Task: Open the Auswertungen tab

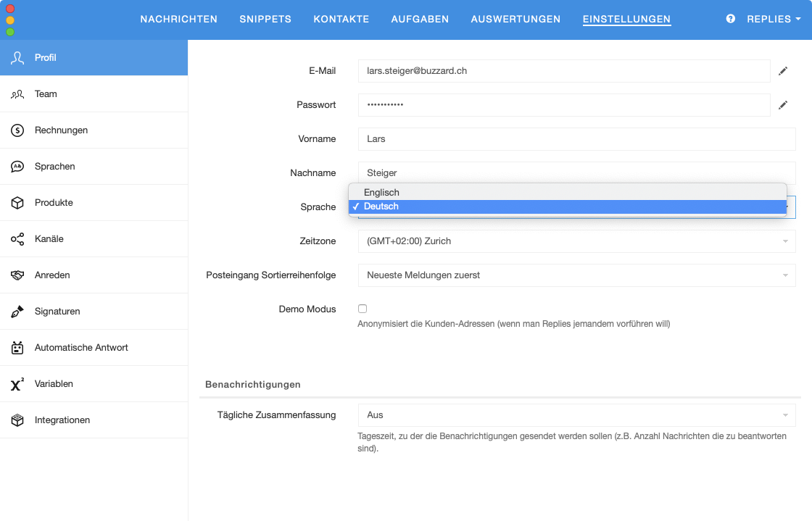Action: click(x=515, y=20)
